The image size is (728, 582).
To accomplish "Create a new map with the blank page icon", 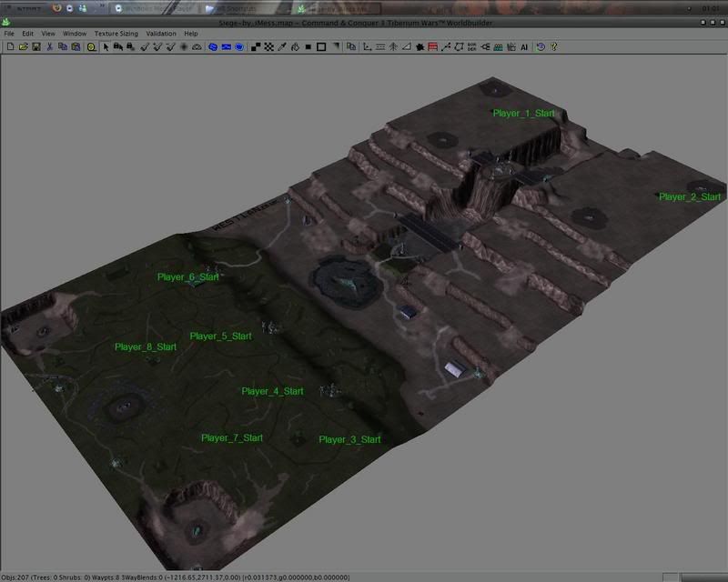I will pos(10,47).
